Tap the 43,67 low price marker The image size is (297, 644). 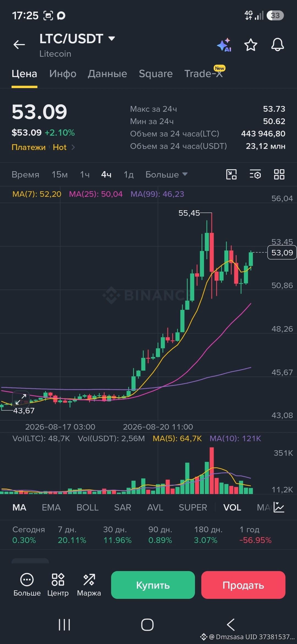[24, 411]
